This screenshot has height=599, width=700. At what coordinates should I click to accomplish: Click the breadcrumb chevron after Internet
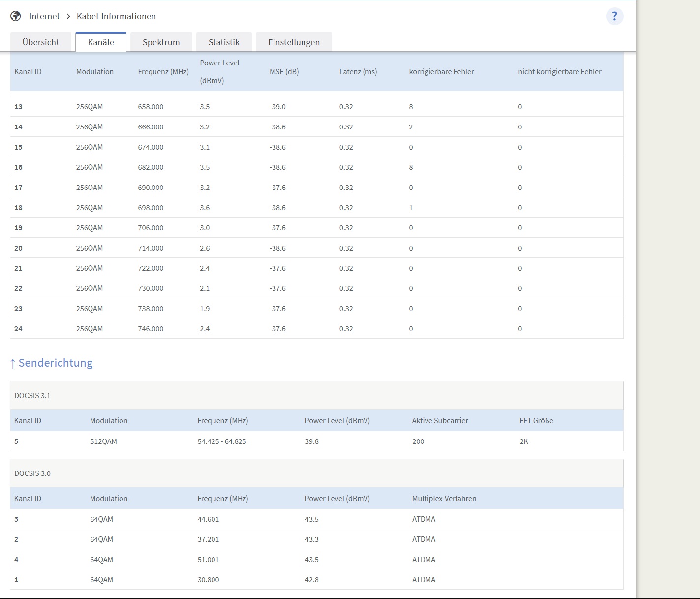click(68, 16)
